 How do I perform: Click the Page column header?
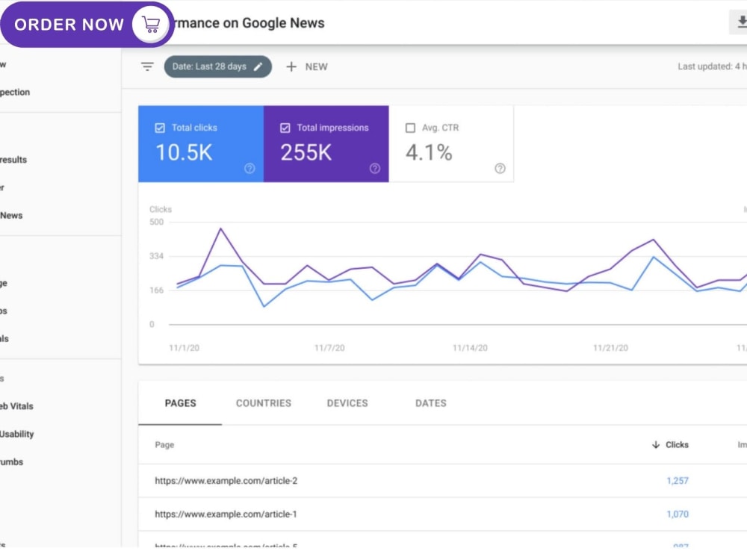coord(164,445)
